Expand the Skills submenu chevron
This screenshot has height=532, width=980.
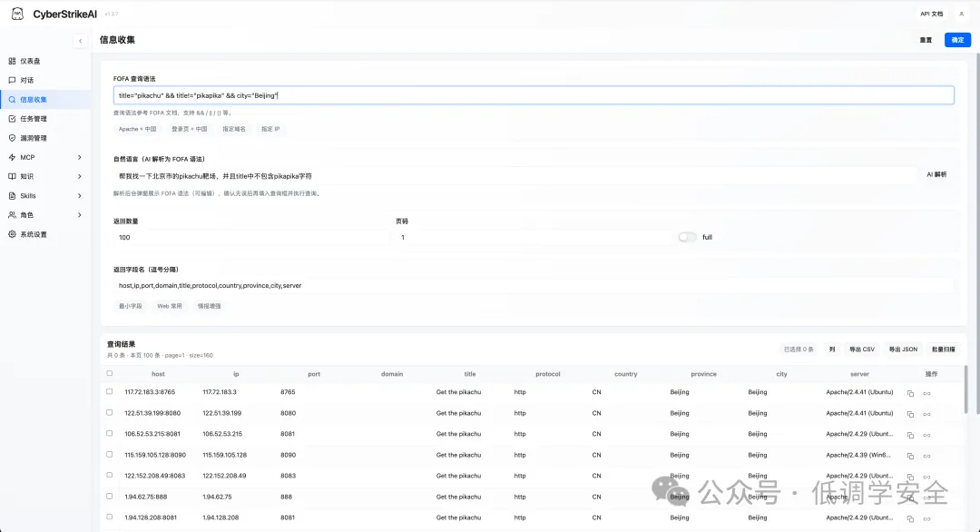click(79, 196)
